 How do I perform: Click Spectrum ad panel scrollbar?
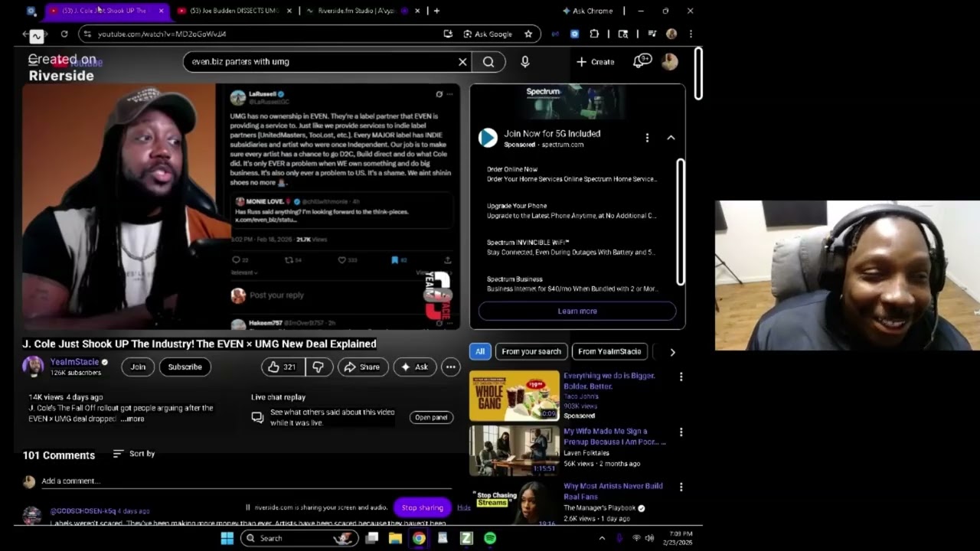(681, 222)
